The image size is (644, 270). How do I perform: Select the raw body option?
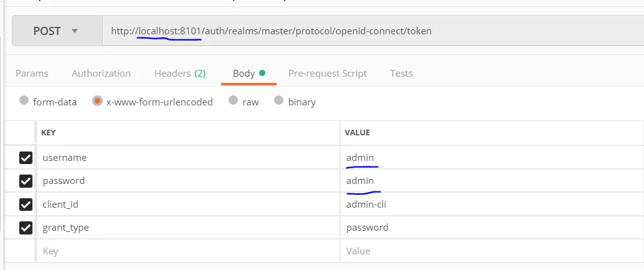point(233,101)
